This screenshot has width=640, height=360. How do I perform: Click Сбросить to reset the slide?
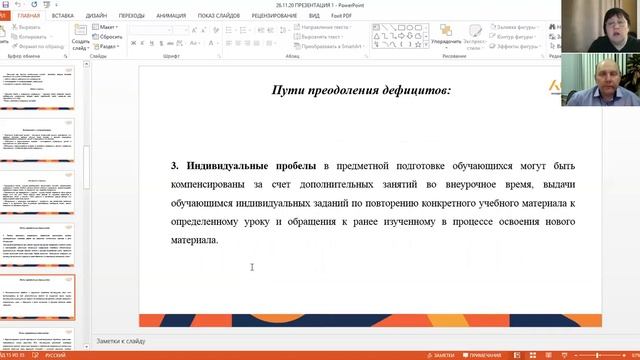tap(107, 37)
